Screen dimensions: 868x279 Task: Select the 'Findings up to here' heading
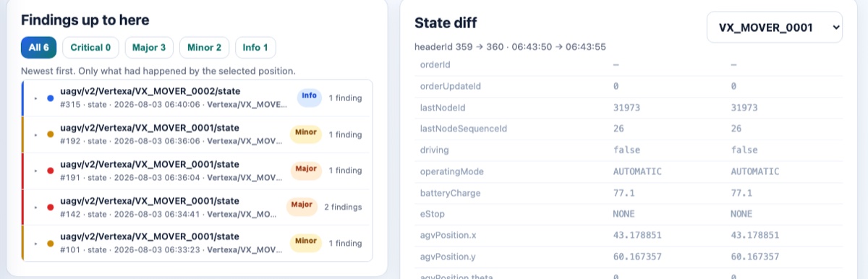[x=85, y=20]
